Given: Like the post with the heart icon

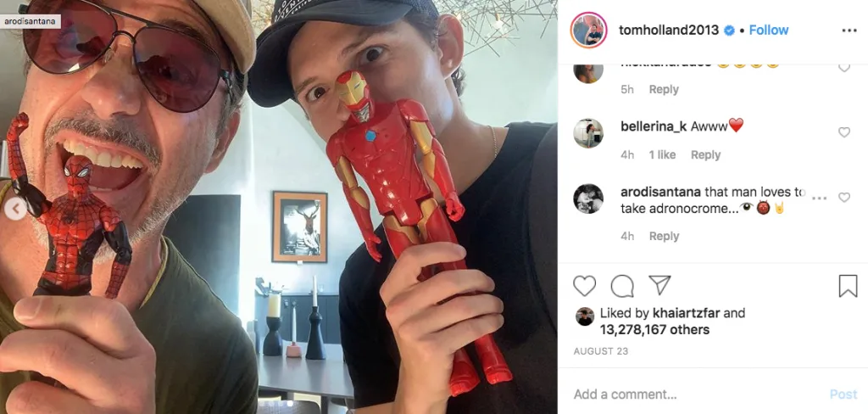Looking at the screenshot, I should (584, 286).
